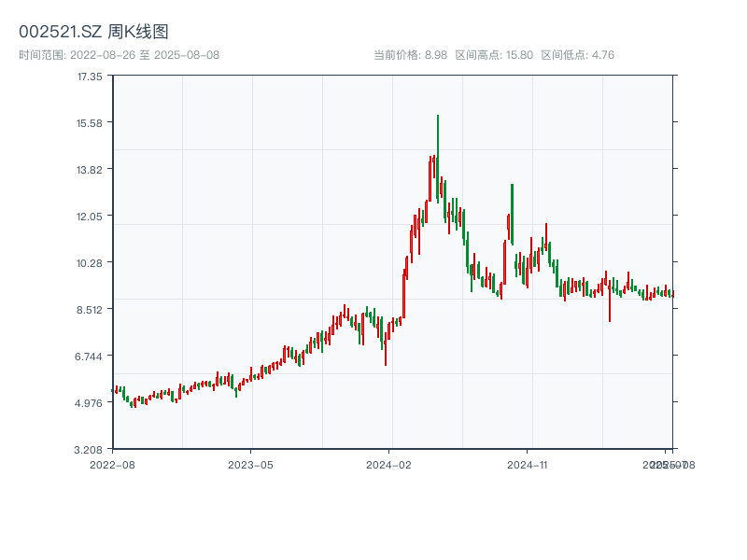Screen dimensions: 747x560
Task: Click the 12.05 price level label
Action: [x=90, y=217]
